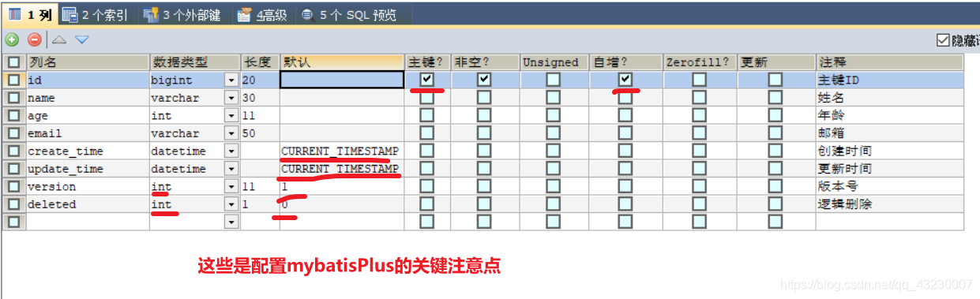Viewport: 980px width, 299px height.
Task: Check primary key for name row
Action: tap(427, 98)
